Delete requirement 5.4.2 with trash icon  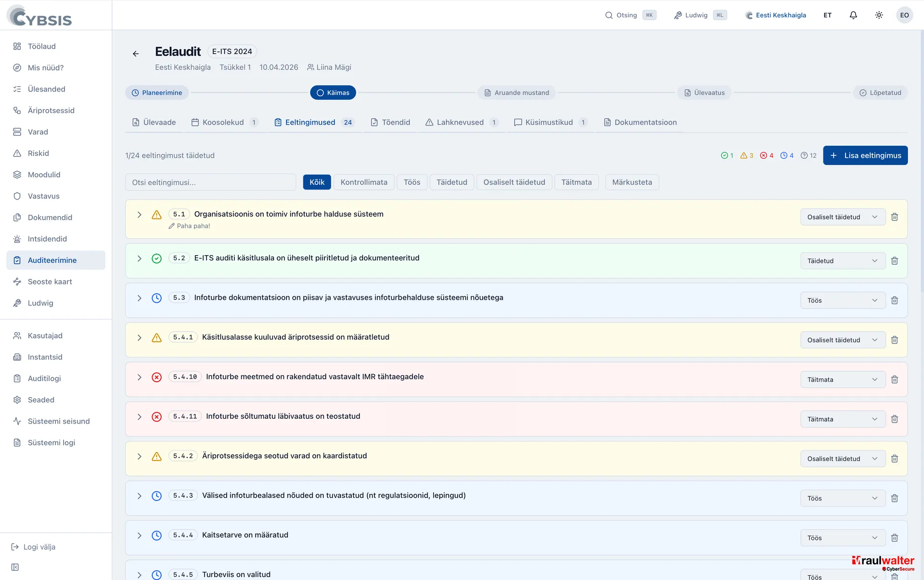(x=895, y=459)
